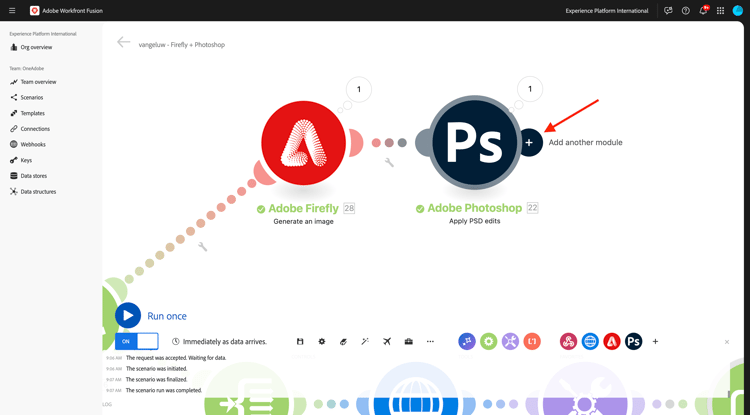Open the notifications bell
750x415 pixels.
(703, 11)
